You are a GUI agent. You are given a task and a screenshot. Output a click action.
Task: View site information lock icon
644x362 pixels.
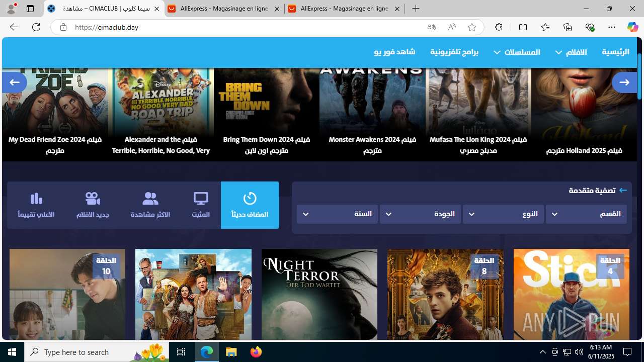tap(63, 27)
